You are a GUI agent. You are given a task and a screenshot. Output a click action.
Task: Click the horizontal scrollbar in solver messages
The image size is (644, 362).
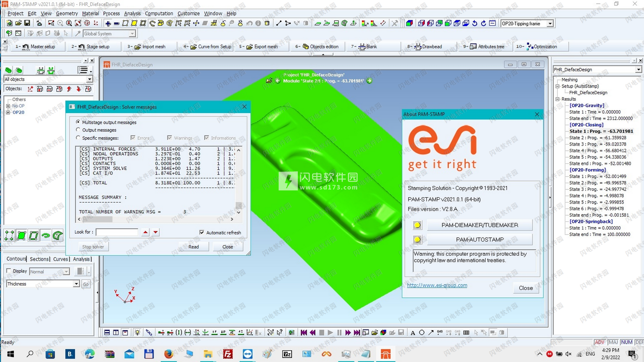click(x=155, y=219)
